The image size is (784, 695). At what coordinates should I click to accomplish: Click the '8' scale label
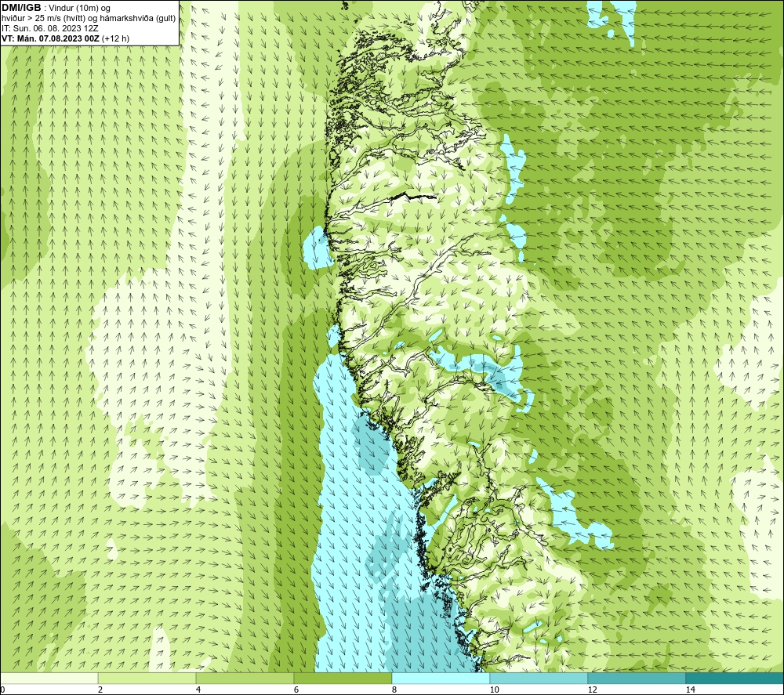[394, 690]
